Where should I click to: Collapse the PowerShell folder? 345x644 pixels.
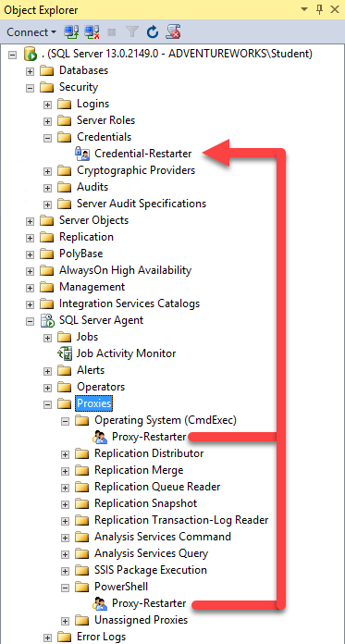point(65,588)
